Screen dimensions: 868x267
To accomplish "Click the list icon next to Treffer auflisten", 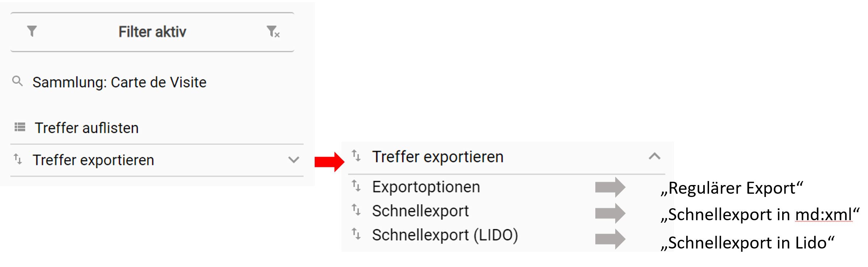I will (x=20, y=127).
